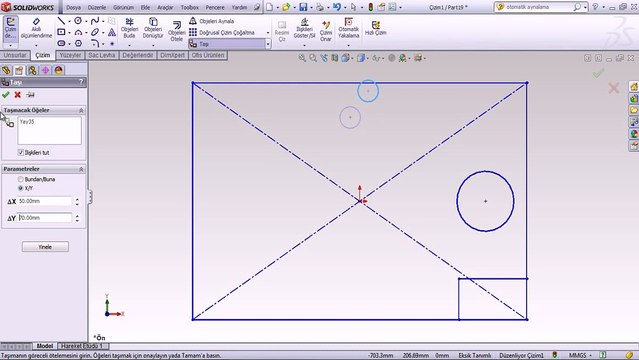Screen dimensions: 639x360
Task: Switch to the Sac Levha tab
Action: (102, 55)
